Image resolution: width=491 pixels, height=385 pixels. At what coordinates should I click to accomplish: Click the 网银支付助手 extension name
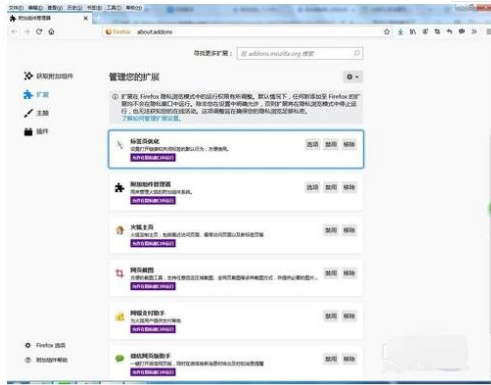pos(147,313)
